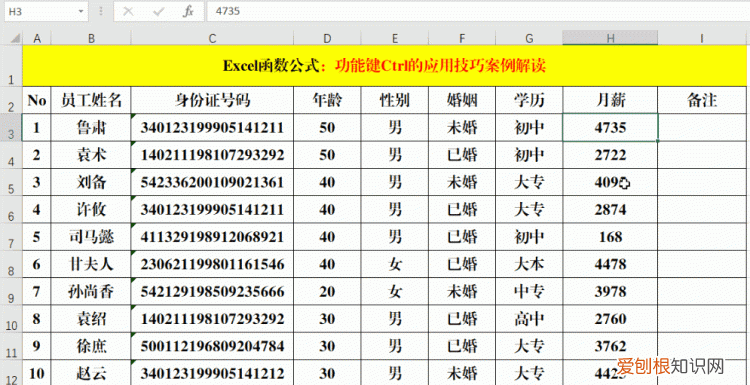Select column E header
The width and height of the screenshot is (750, 385).
395,39
